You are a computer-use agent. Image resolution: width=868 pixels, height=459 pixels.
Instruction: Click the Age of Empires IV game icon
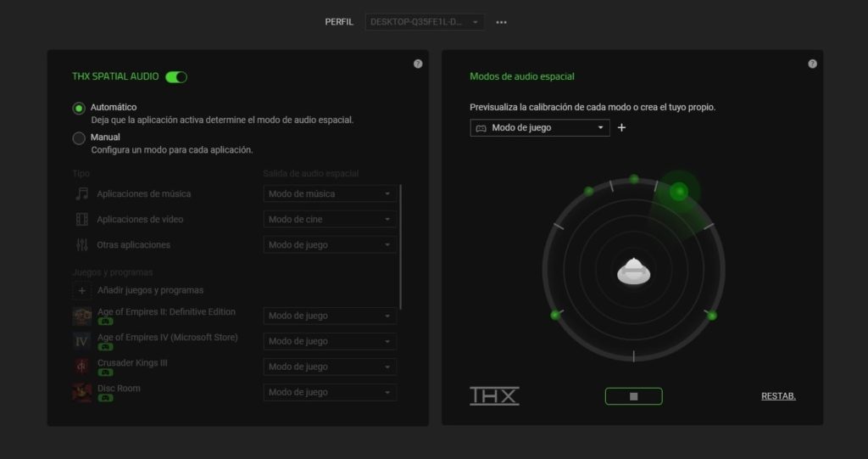[x=82, y=341]
